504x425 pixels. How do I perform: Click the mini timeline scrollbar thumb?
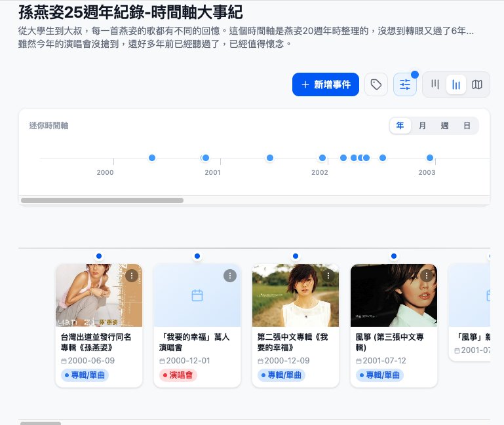102,200
